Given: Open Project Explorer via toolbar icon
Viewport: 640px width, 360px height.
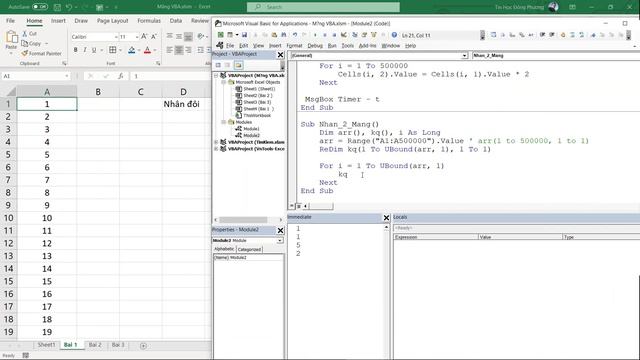Looking at the screenshot, I should pos(355,35).
